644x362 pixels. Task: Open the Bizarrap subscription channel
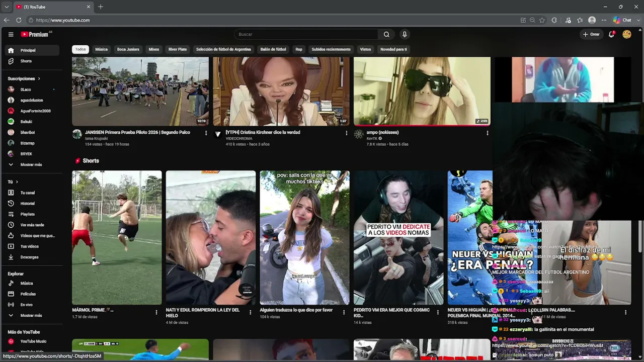(31, 143)
